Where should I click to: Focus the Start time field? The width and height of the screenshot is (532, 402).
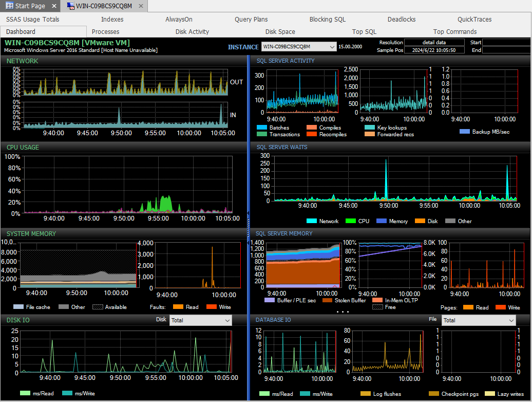[x=506, y=43]
